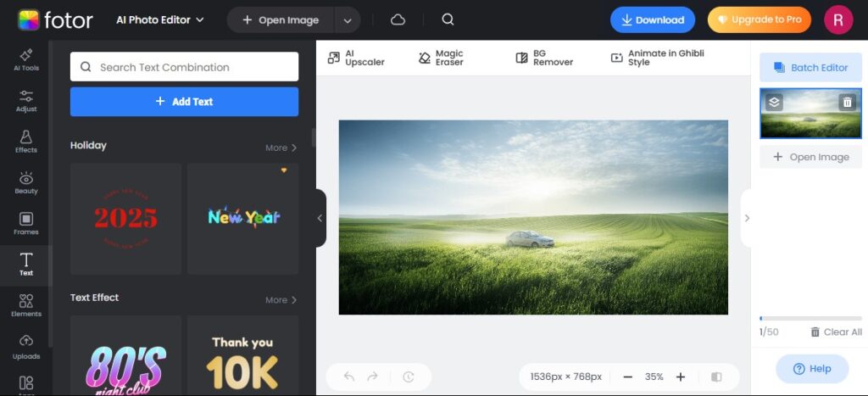
Task: Expand the Open Image dropdown arrow
Action: [348, 20]
